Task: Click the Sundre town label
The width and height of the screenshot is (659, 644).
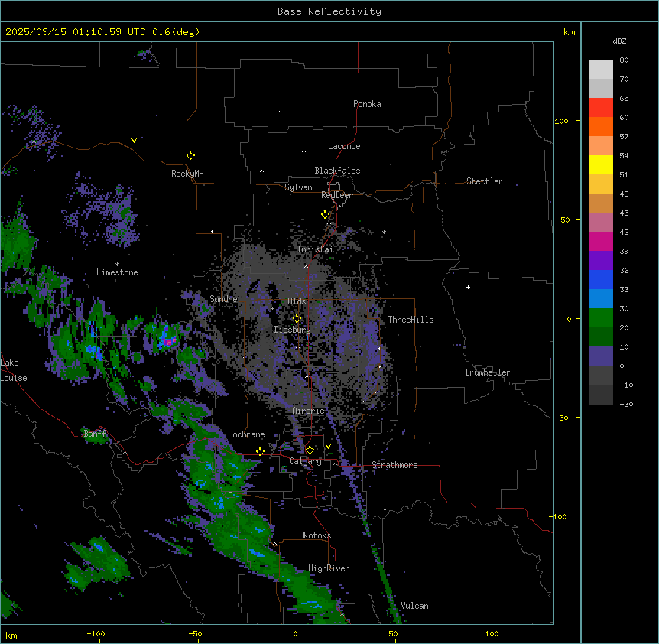Action: click(223, 299)
